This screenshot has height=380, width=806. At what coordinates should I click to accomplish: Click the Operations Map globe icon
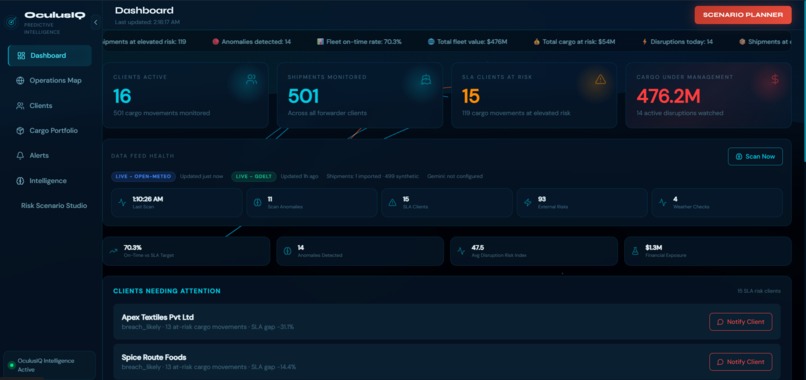(20, 81)
